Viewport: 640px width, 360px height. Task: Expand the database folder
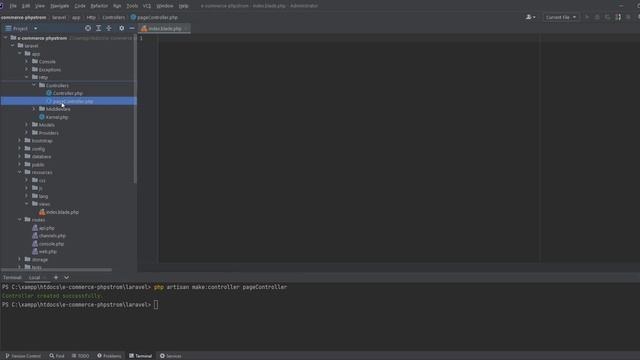pyautogui.click(x=20, y=157)
